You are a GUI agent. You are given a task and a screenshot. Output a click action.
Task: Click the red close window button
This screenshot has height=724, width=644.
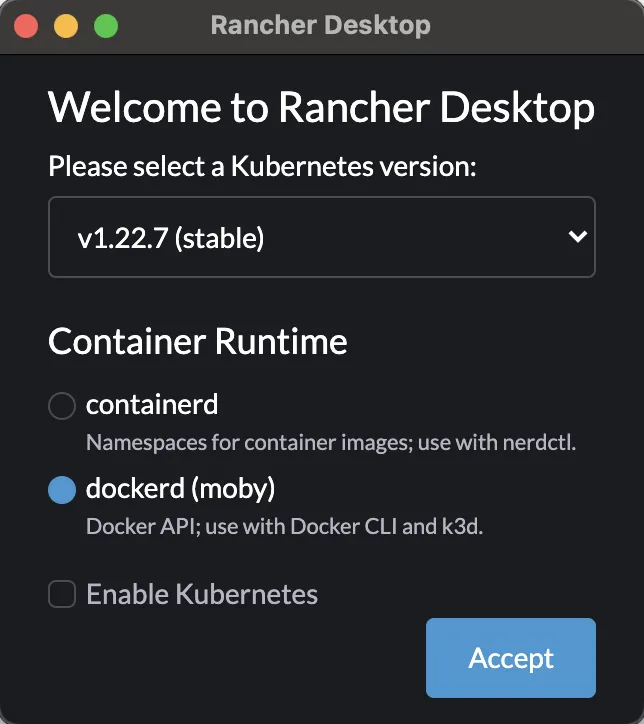26,26
